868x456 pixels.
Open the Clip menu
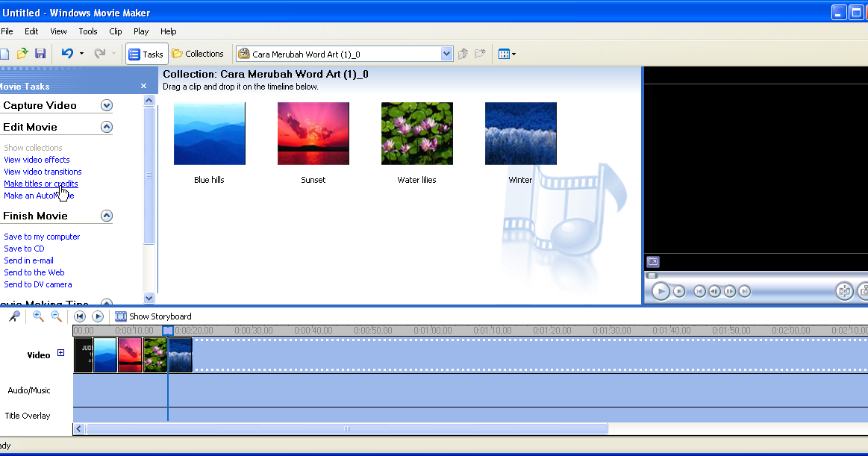tap(115, 31)
